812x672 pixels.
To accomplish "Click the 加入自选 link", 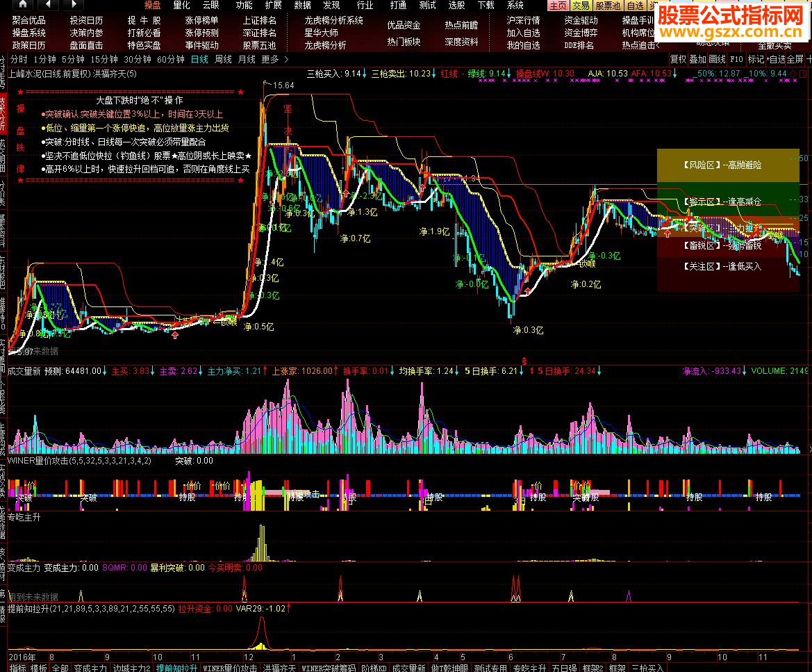I will click(523, 33).
